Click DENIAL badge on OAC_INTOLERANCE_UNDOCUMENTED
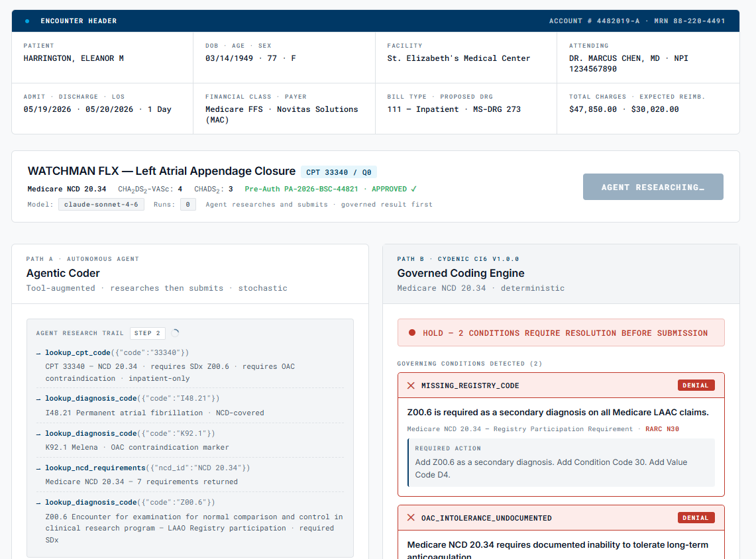The image size is (756, 559). [x=696, y=517]
